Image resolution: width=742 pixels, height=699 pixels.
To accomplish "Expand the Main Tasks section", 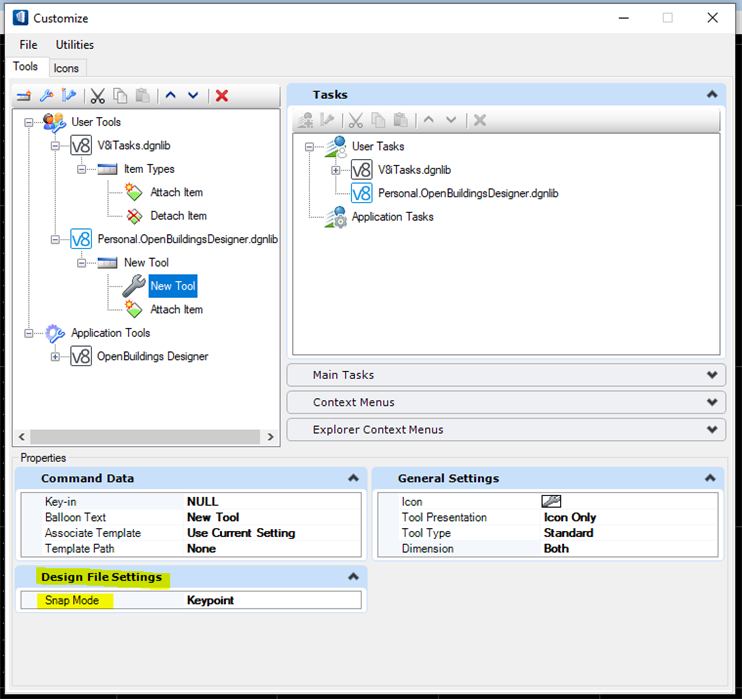I will 712,375.
